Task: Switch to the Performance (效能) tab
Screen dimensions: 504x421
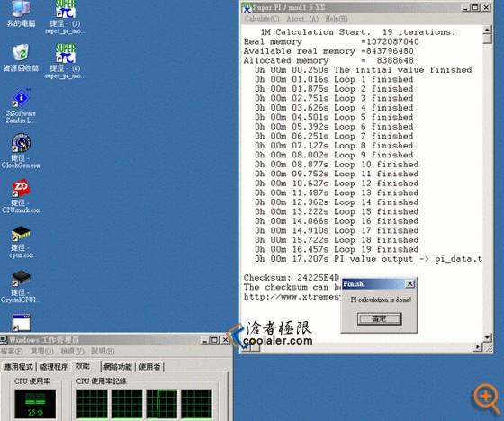Action: (82, 366)
